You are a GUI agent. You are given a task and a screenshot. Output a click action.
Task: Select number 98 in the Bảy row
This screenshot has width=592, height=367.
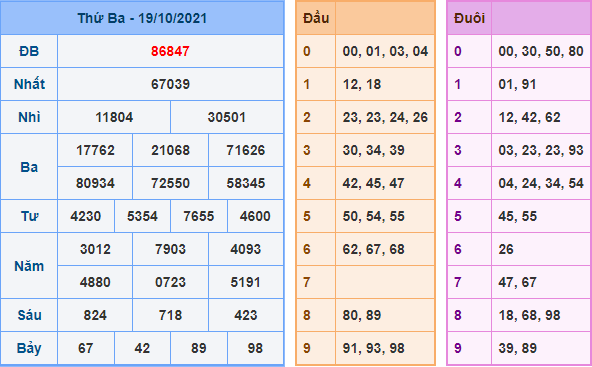[x=255, y=348]
